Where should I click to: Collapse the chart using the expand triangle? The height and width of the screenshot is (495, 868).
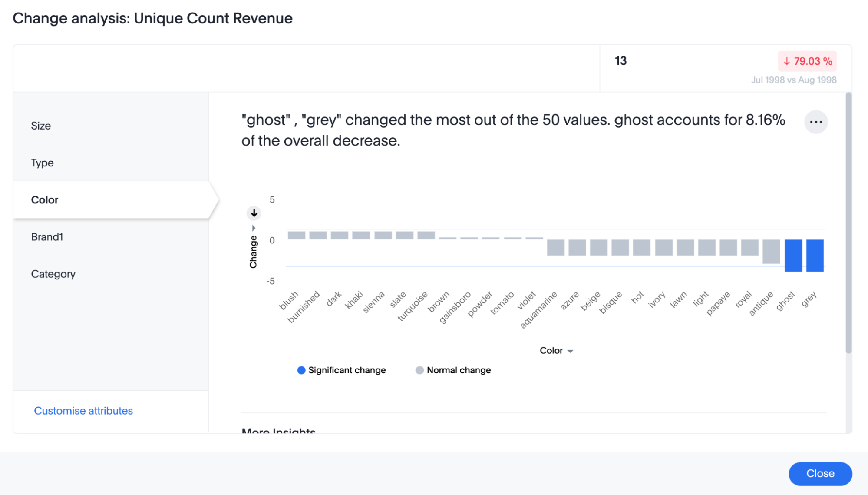pyautogui.click(x=254, y=227)
